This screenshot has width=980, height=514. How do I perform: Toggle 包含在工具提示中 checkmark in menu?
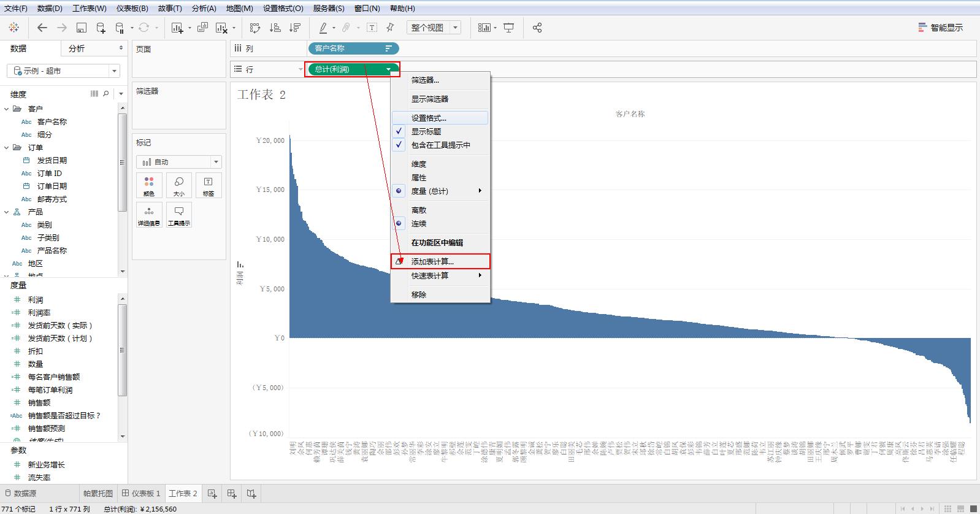(399, 145)
